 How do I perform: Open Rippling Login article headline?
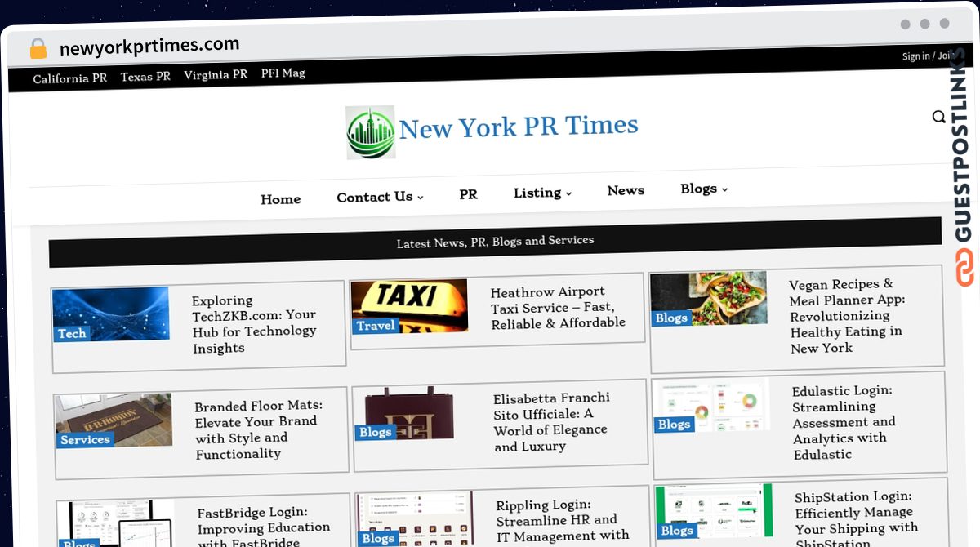click(563, 521)
